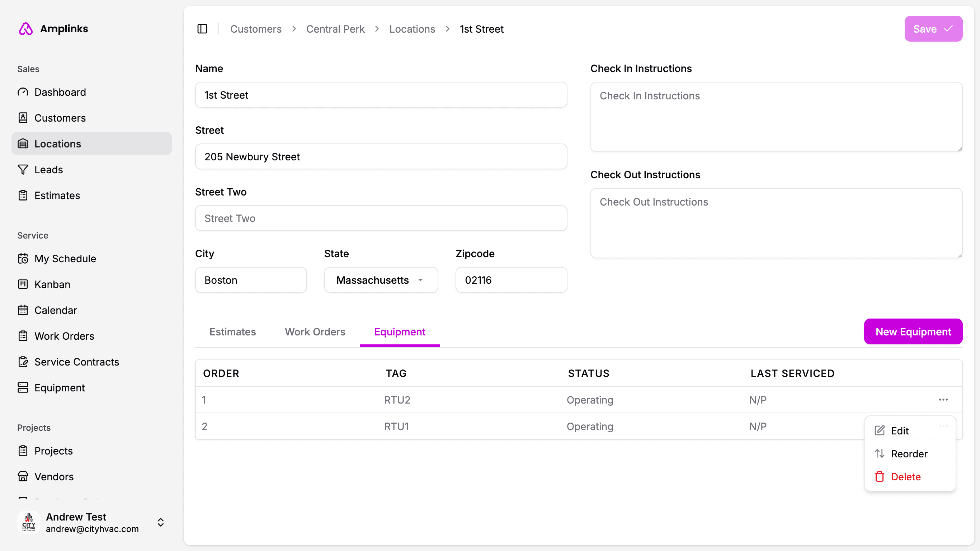Screen dimensions: 980x551
Task: Click into the Street Two field
Action: 381,218
